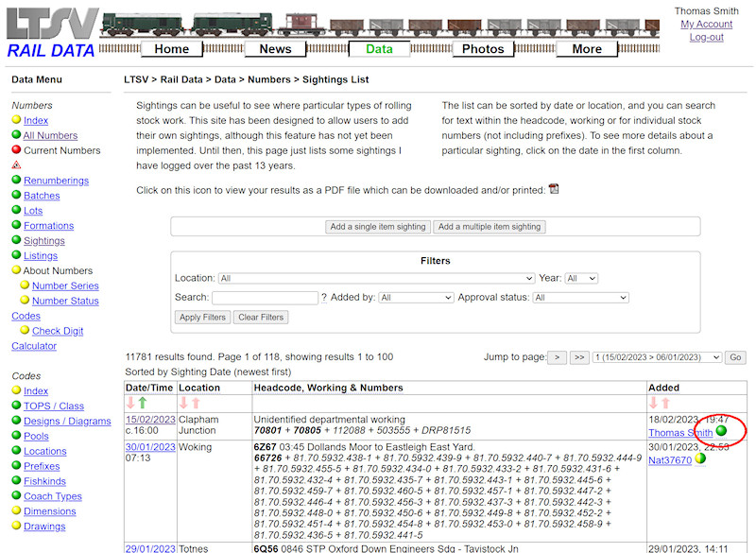Switch to the Photos tab
Viewport: 756px width, 553px height.
(x=483, y=47)
